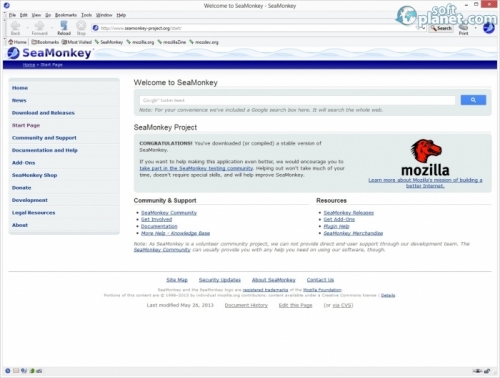Click the Site Map footer link

point(177,280)
